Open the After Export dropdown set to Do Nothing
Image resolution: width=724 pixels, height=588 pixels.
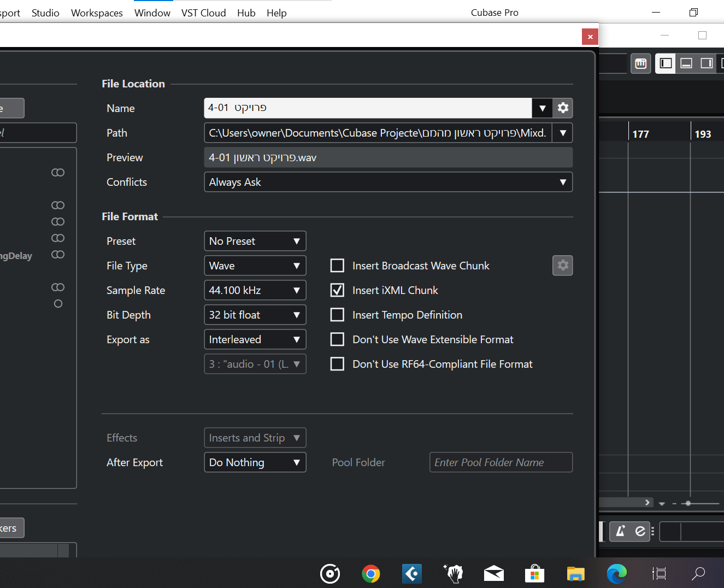[255, 462]
